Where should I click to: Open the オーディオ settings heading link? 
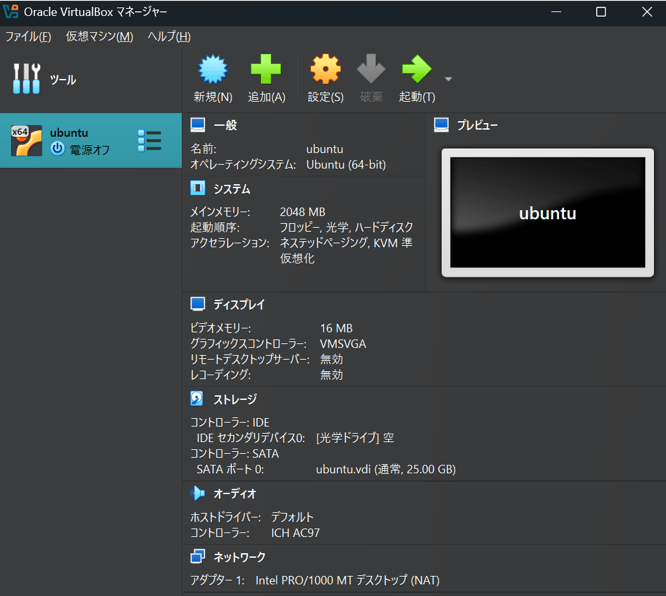click(234, 494)
